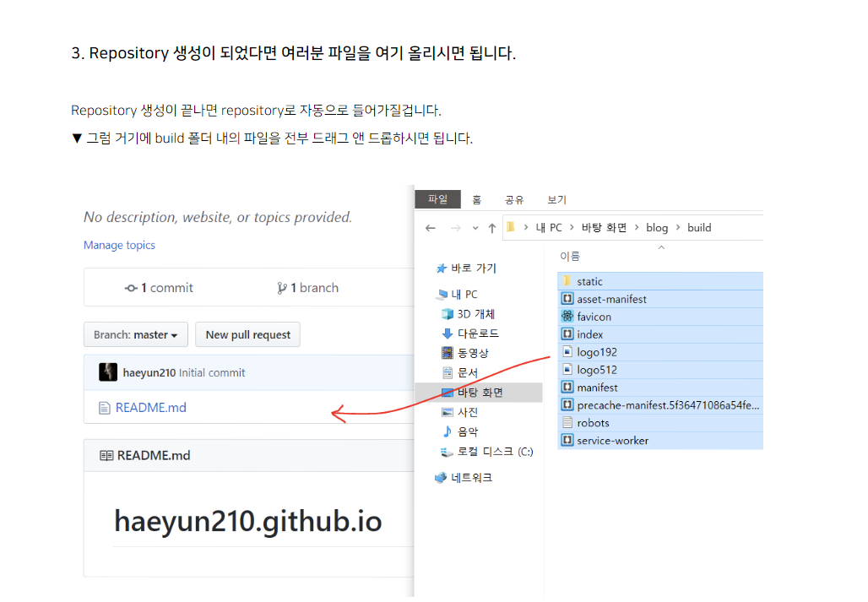Select build in the address breadcrumb
This screenshot has height=602, width=868.
coord(699,227)
